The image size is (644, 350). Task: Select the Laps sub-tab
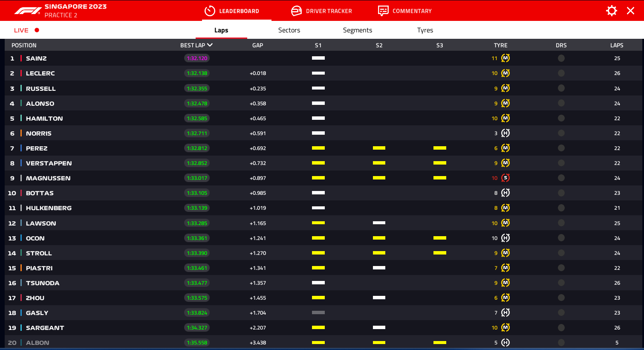(x=221, y=30)
